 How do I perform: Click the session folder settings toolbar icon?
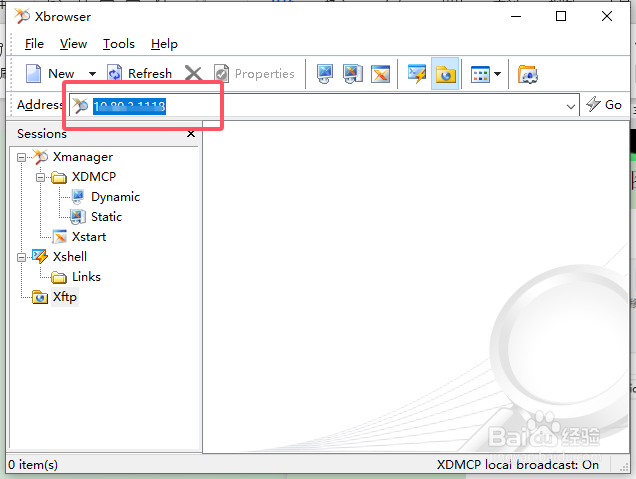pos(527,74)
